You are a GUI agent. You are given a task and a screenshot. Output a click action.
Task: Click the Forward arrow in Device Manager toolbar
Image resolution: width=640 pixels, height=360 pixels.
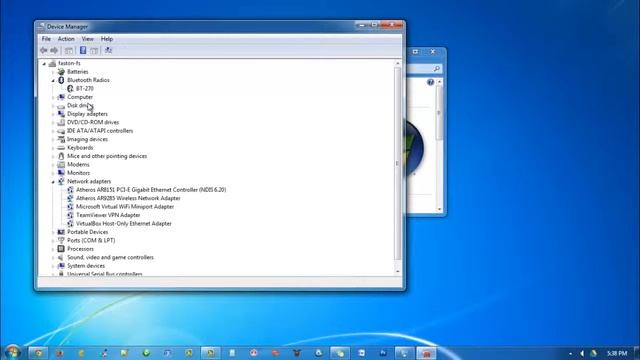click(54, 50)
